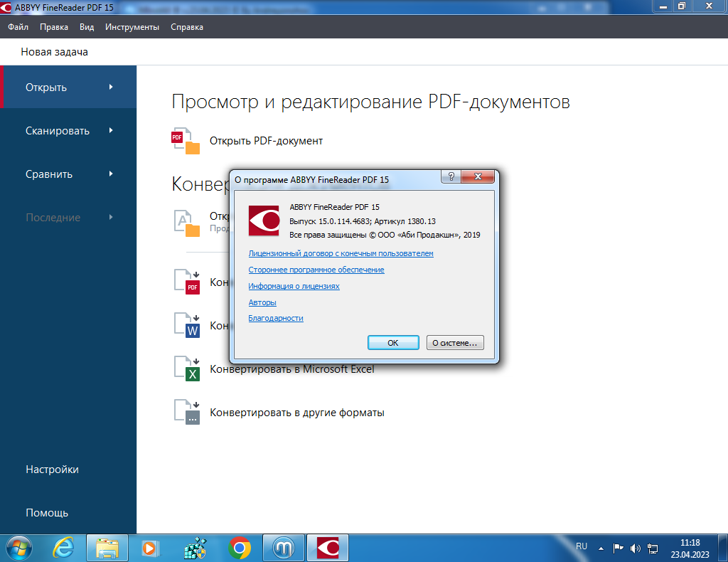Open the Файл menu
This screenshot has height=562, width=728.
pos(18,27)
